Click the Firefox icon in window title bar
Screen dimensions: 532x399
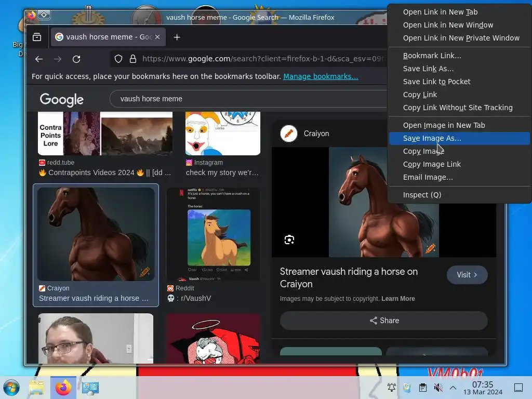(31, 15)
